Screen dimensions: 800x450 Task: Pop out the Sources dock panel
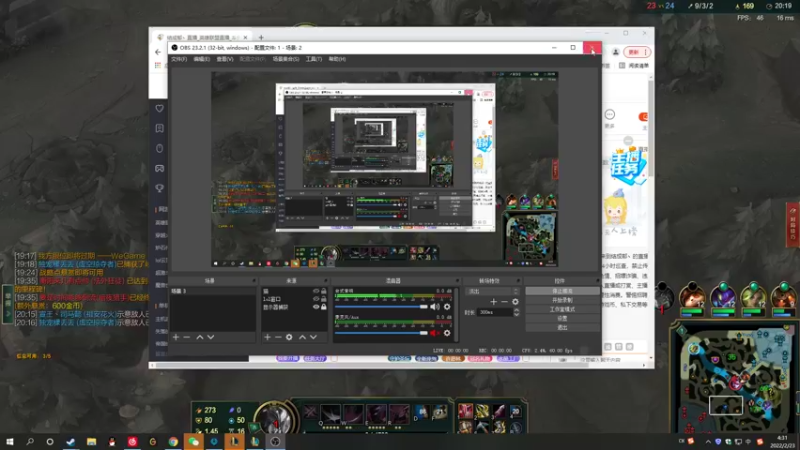325,281
